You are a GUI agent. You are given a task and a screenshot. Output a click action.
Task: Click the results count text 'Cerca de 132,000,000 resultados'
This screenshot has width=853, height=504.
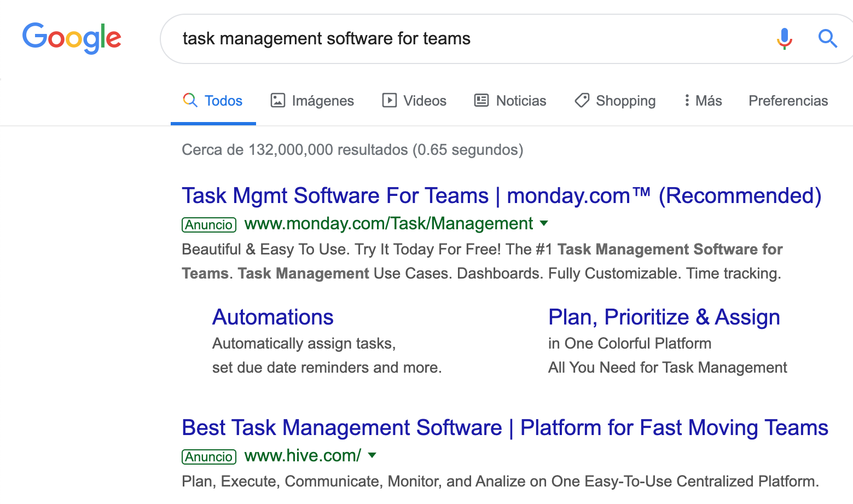(x=295, y=150)
